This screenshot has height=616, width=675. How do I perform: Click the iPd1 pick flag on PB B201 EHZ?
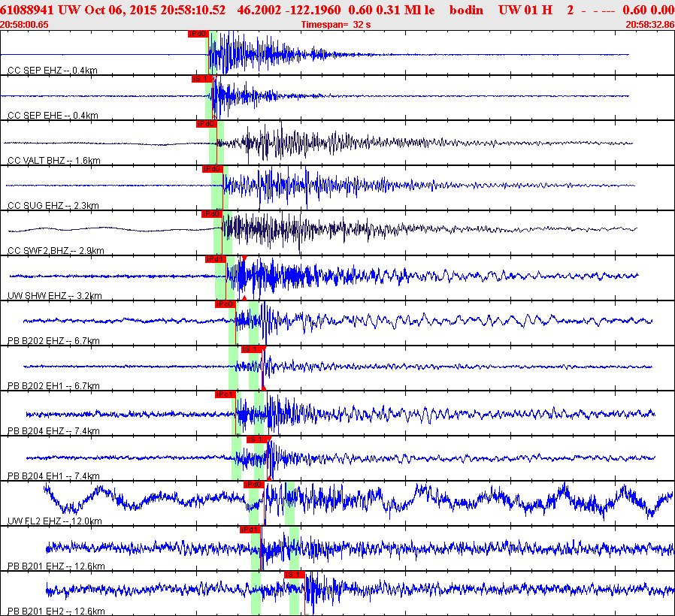click(x=250, y=530)
